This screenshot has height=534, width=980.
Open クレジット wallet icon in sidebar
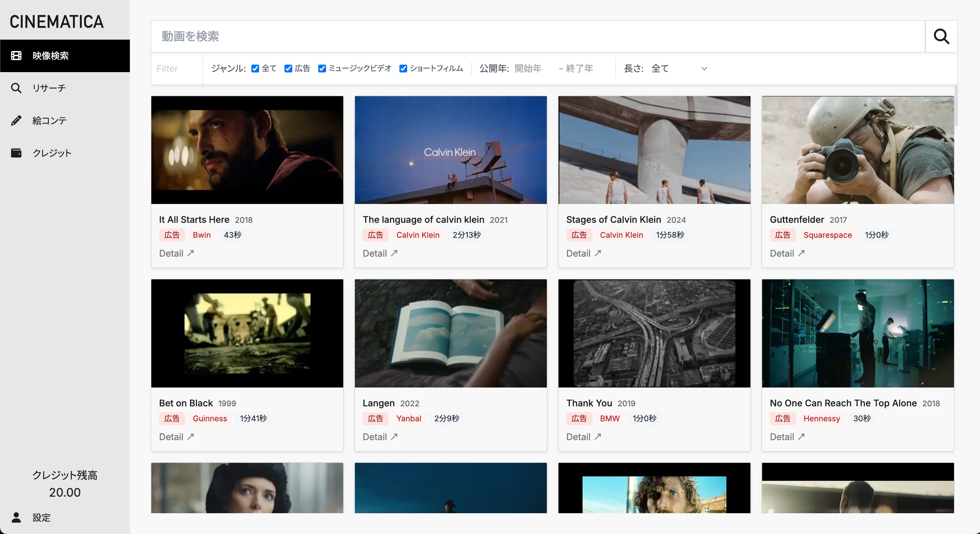pyautogui.click(x=16, y=153)
